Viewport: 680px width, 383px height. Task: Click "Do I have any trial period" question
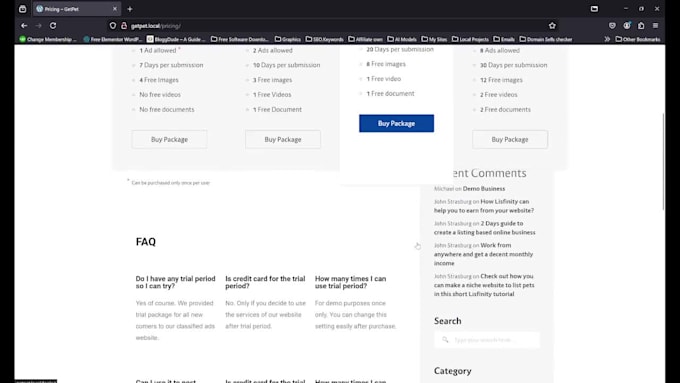click(x=175, y=282)
